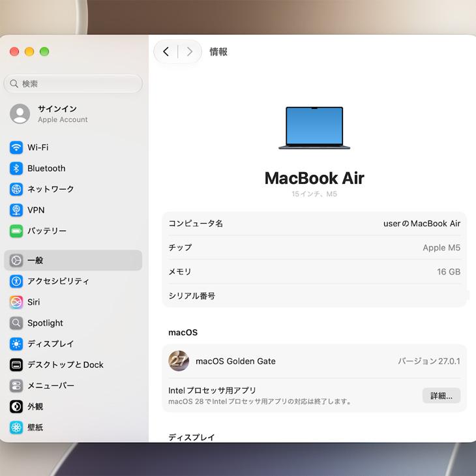Image resolution: width=476 pixels, height=476 pixels.
Task: Select the バッテリー label
Action: (47, 231)
